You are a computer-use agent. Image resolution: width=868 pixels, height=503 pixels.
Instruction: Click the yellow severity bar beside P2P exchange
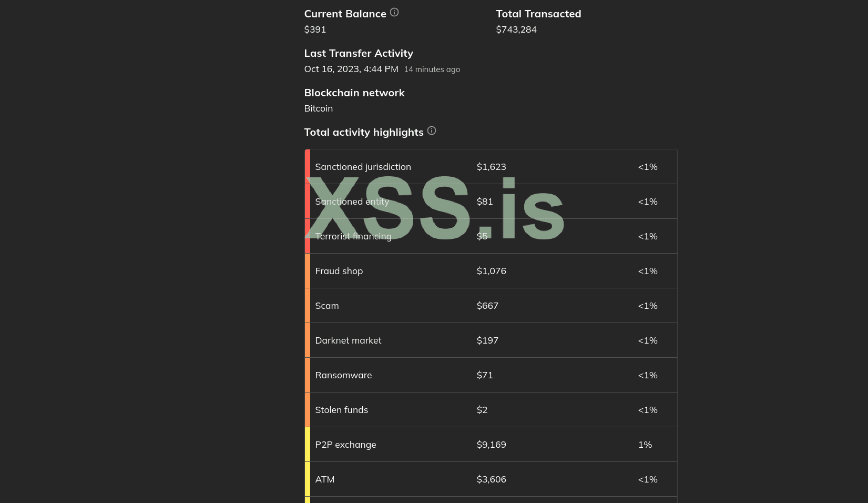(x=308, y=445)
